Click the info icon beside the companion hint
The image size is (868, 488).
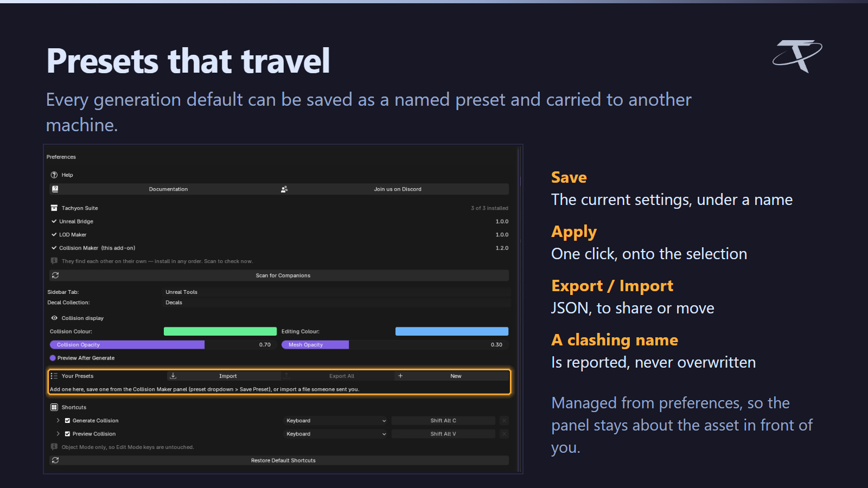tap(54, 261)
